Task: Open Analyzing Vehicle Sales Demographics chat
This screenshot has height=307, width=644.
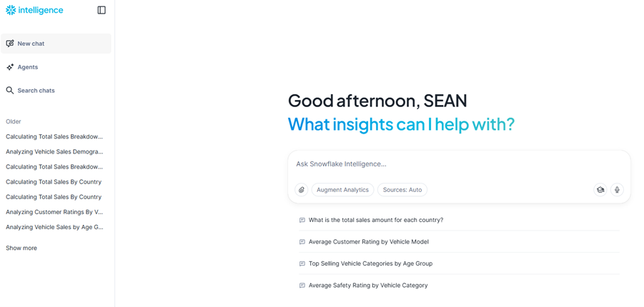Action: [x=54, y=151]
